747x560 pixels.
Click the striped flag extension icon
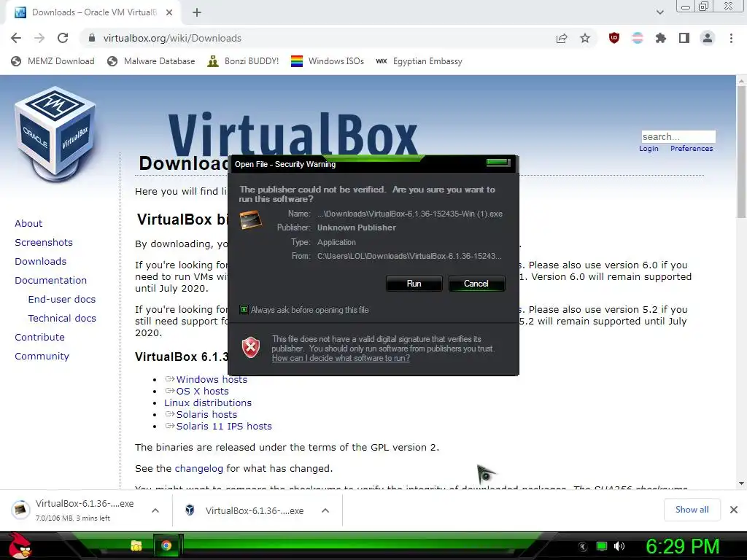638,38
